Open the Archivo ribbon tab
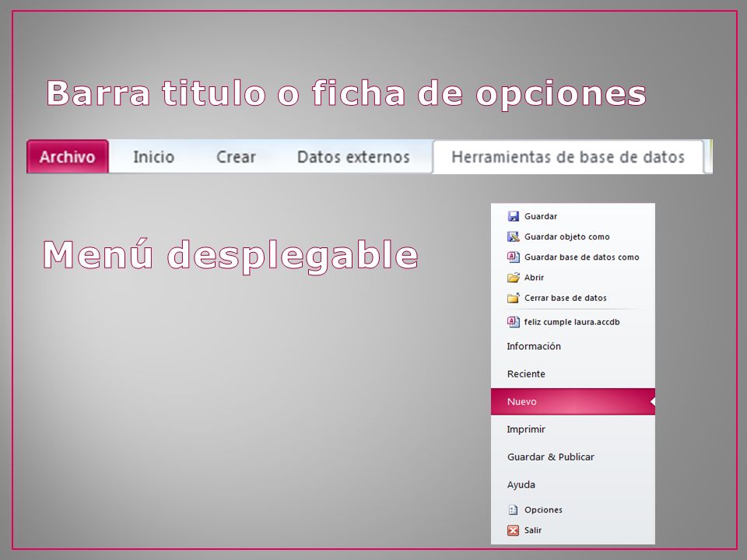Viewport: 747px width, 560px height. pyautogui.click(x=67, y=156)
